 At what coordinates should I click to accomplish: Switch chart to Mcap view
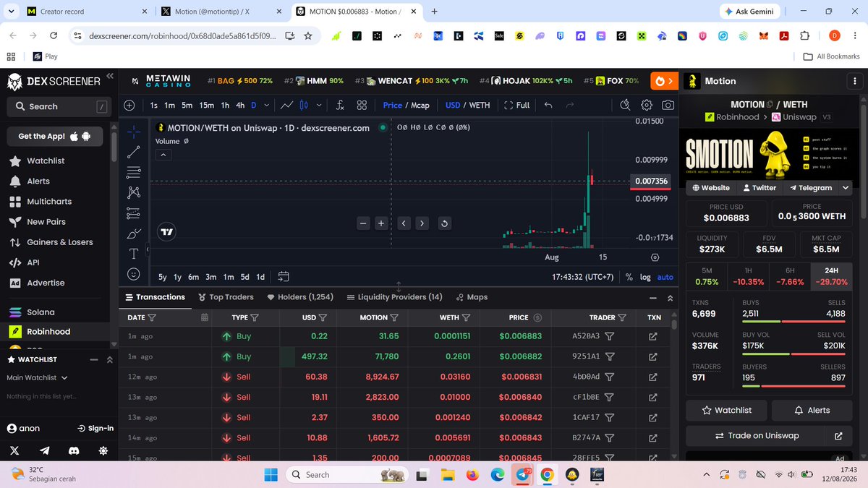coord(420,105)
